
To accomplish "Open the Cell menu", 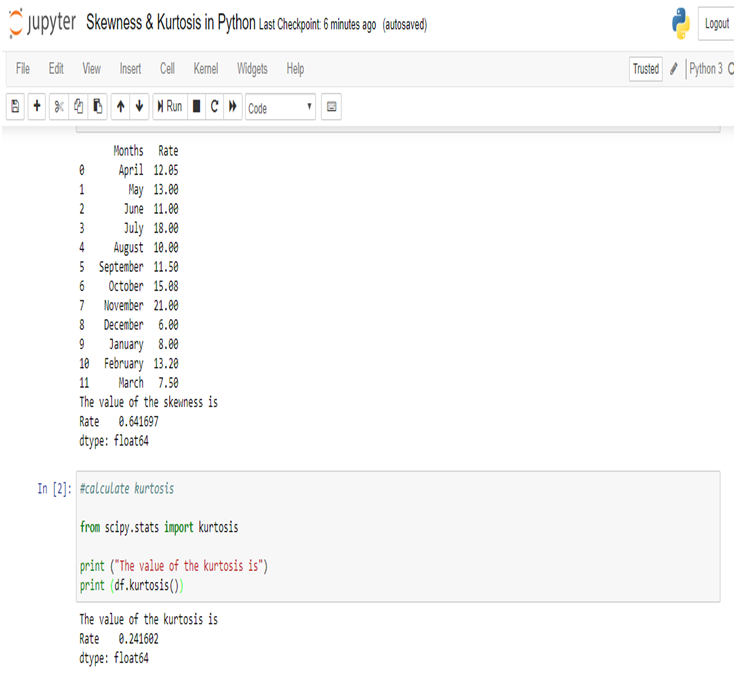I will [167, 69].
